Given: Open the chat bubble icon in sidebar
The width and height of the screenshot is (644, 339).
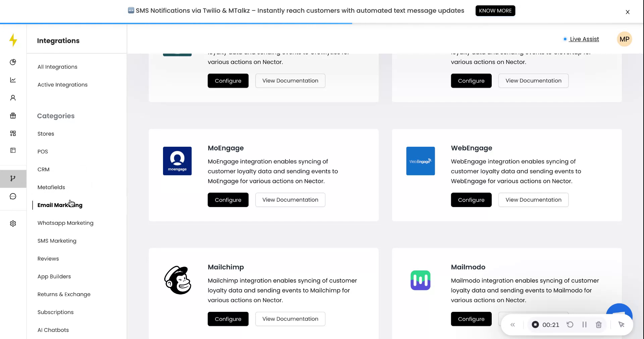Looking at the screenshot, I should point(13,196).
